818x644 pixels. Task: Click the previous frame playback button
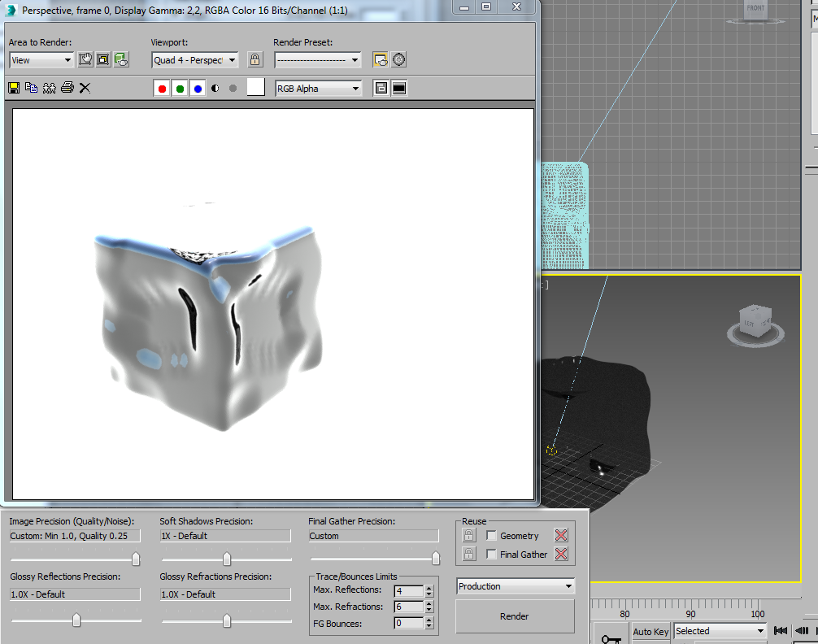[803, 631]
